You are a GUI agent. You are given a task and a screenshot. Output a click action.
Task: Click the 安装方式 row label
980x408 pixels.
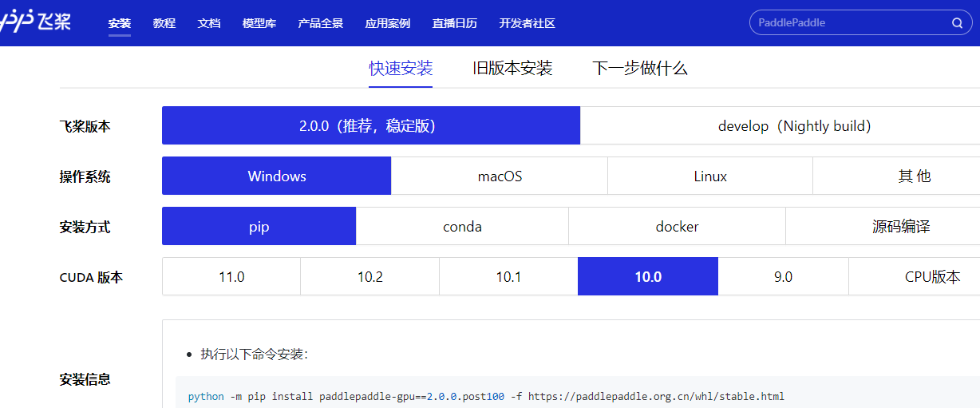pyautogui.click(x=85, y=227)
